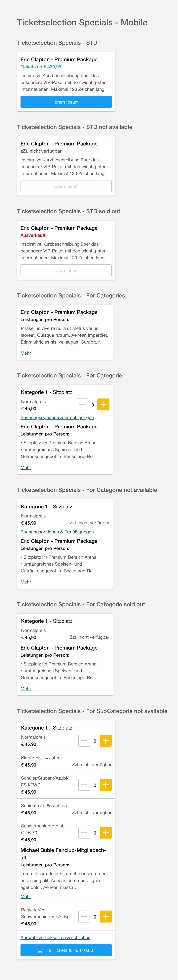Open Buchungsoptionen & Ermäßigungen in available card
The width and height of the screenshot is (178, 980).
[57, 417]
